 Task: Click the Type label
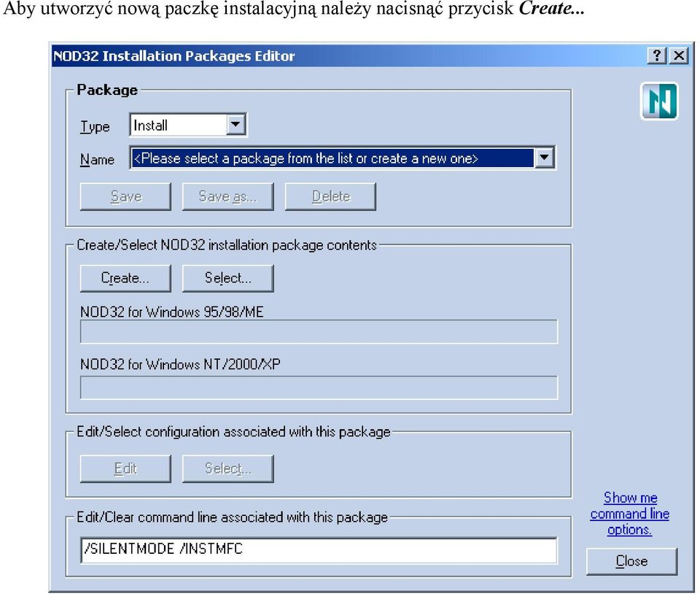(x=95, y=126)
